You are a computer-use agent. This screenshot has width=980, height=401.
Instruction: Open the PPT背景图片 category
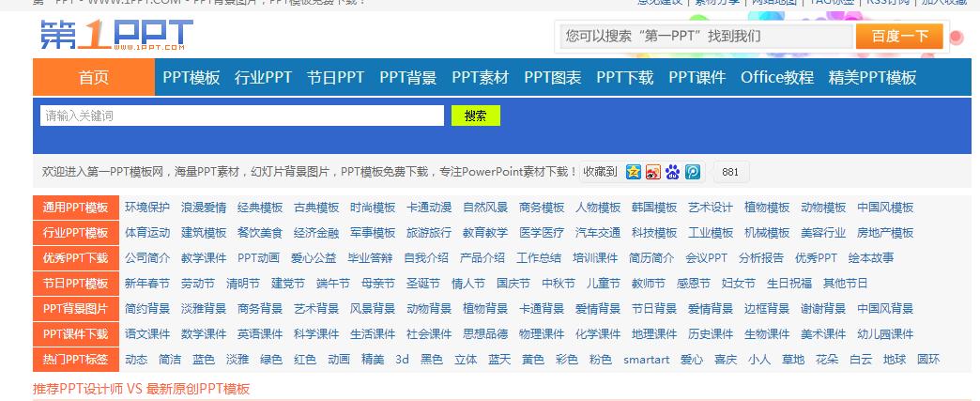click(76, 308)
